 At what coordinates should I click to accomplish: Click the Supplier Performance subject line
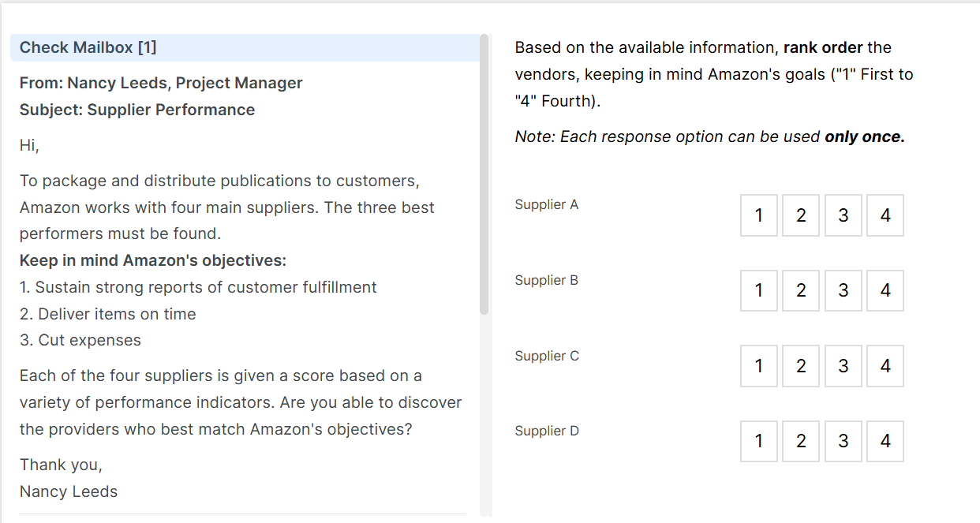(137, 110)
